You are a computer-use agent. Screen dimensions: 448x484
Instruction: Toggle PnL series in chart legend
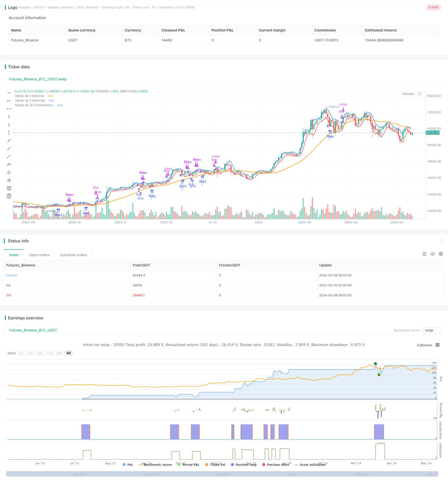[128, 465]
